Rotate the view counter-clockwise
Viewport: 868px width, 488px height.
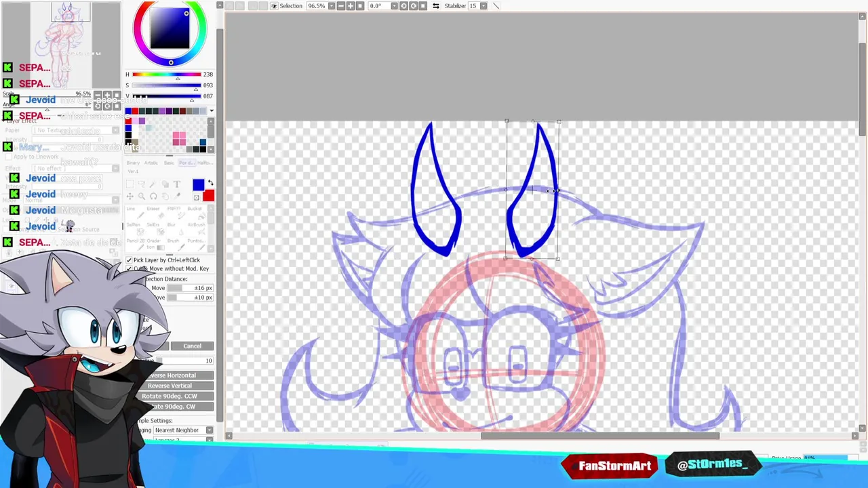[403, 5]
